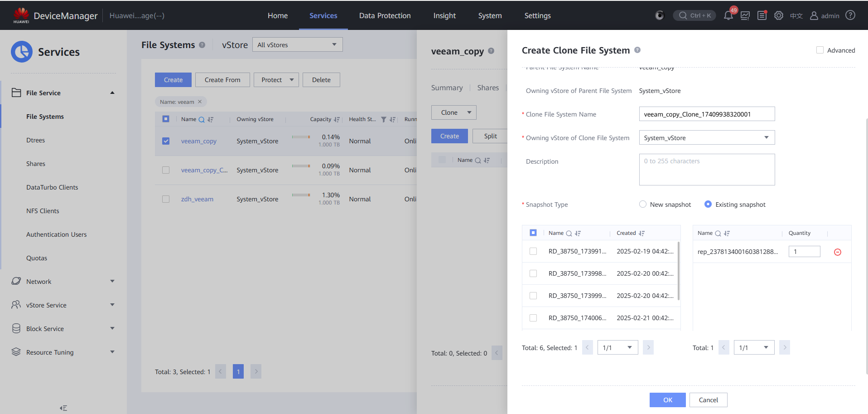Check the zdh_veeam file system row
Screen dimensions: 868x414
(166, 199)
